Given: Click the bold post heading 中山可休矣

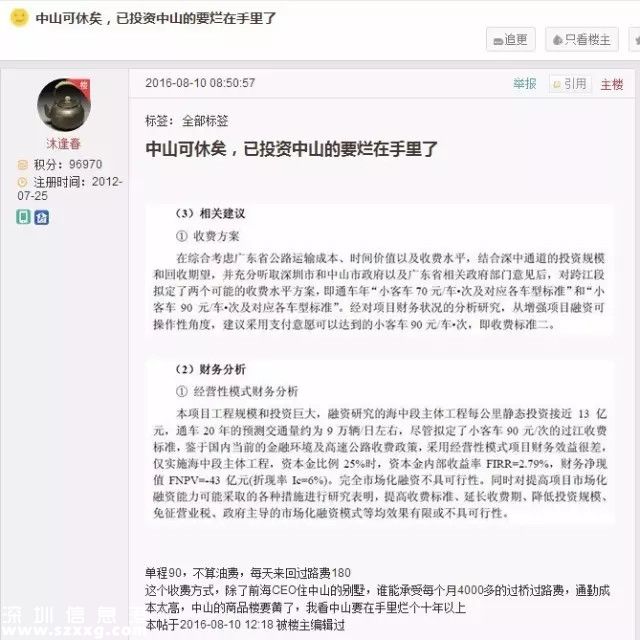Looking at the screenshot, I should [x=291, y=149].
